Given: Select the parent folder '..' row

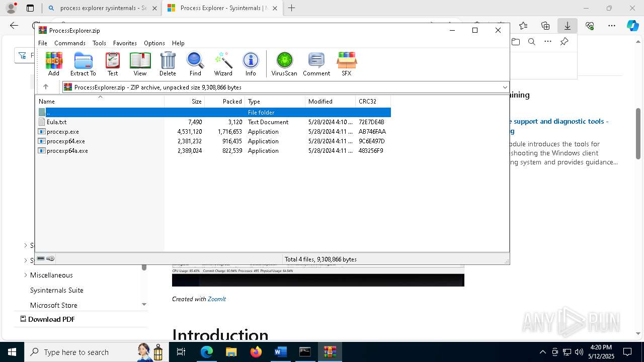Looking at the screenshot, I should [x=214, y=113].
